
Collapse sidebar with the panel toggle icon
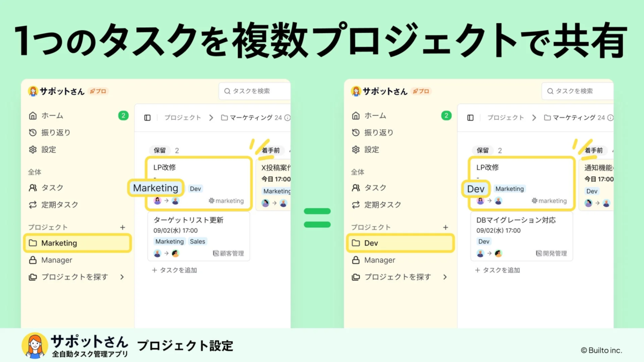point(147,117)
